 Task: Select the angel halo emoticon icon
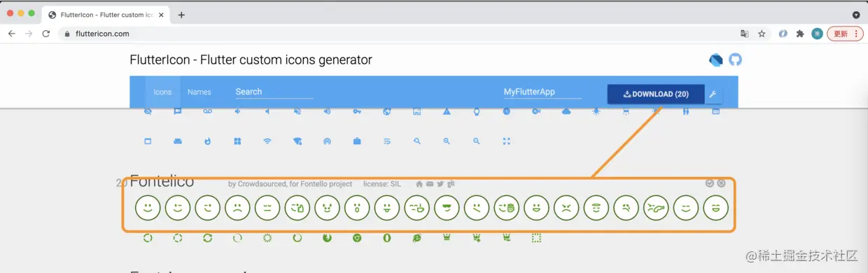coord(596,208)
